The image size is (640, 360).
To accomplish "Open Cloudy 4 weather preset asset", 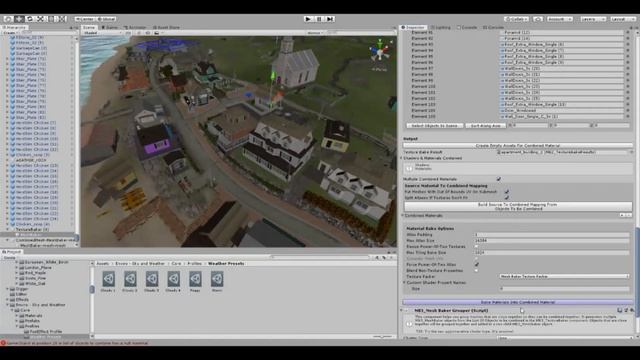I will 173,281.
